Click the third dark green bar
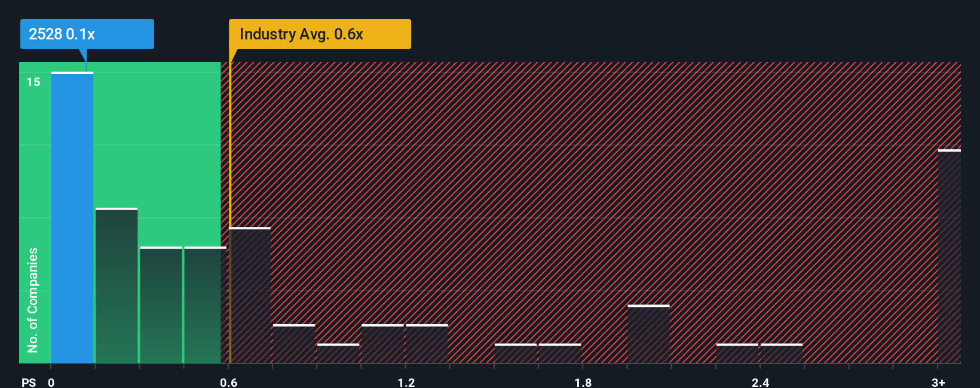The height and width of the screenshot is (388, 980). pyautogui.click(x=161, y=304)
